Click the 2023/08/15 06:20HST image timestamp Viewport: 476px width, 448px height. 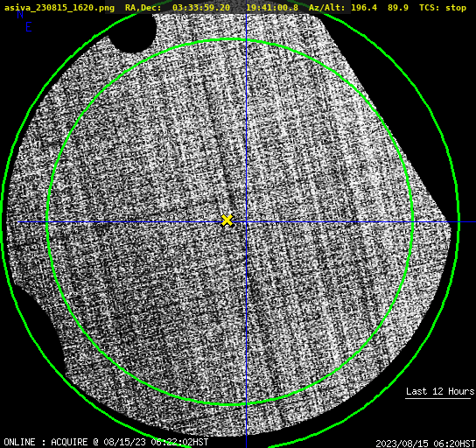tap(425, 444)
